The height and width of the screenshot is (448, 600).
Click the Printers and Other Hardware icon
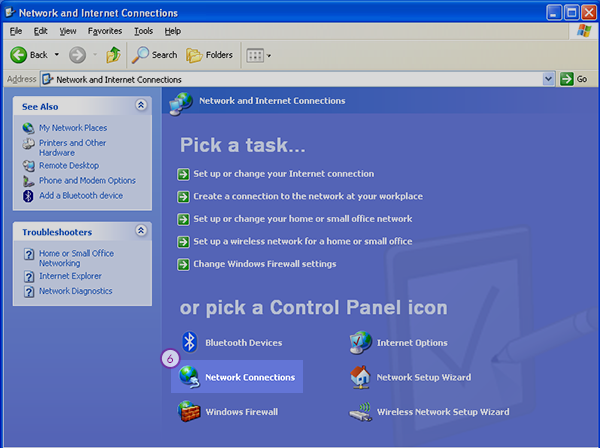28,144
